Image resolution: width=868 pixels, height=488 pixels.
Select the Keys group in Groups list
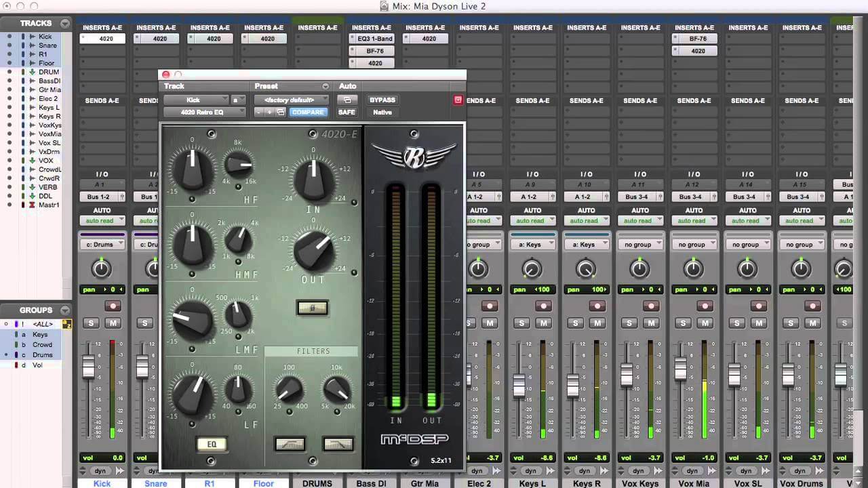(x=40, y=334)
